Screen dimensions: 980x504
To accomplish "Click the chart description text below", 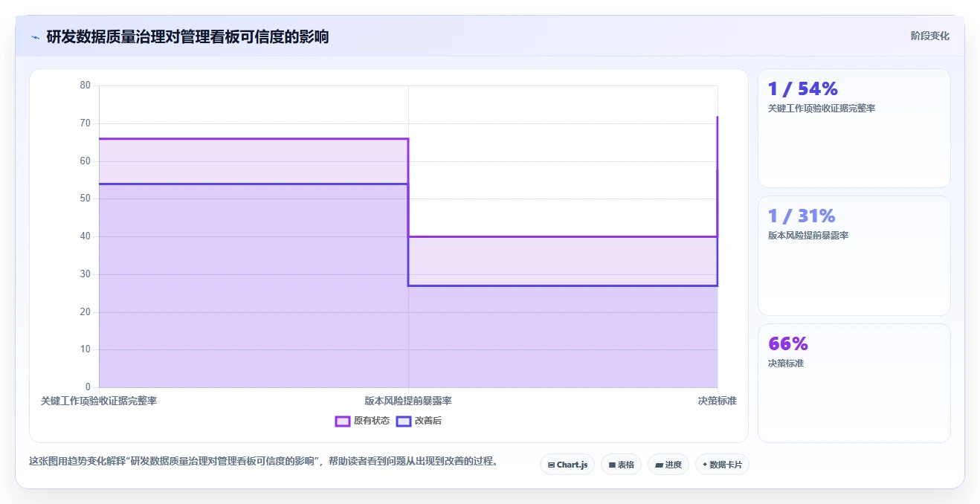I will 263,461.
